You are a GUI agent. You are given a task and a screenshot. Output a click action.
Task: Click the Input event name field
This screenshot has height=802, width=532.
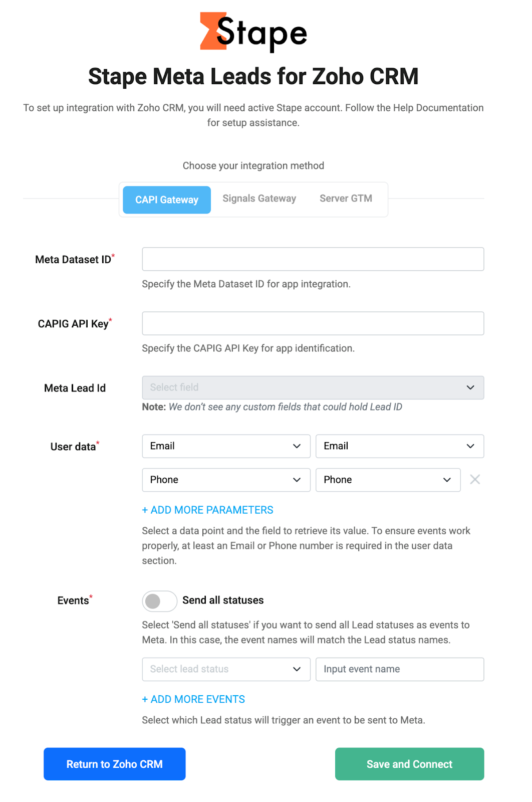(x=400, y=669)
